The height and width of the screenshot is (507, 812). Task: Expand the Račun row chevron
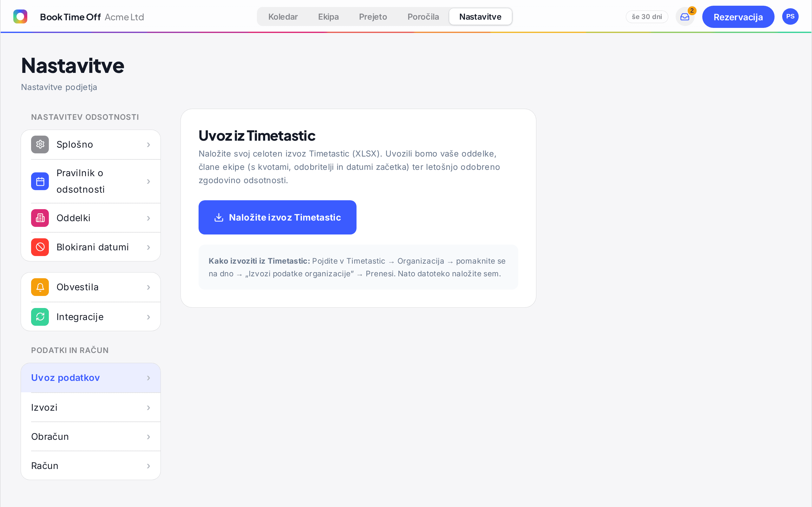click(148, 466)
